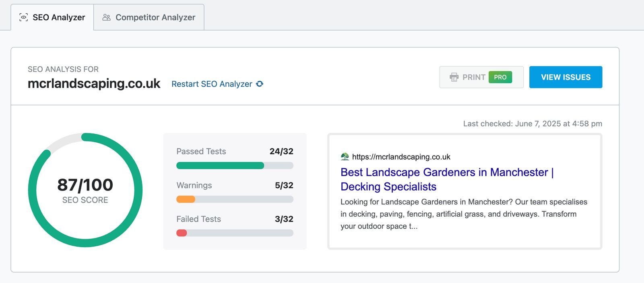Click the 5/32 warnings count
The image size is (644, 283).
click(284, 185)
